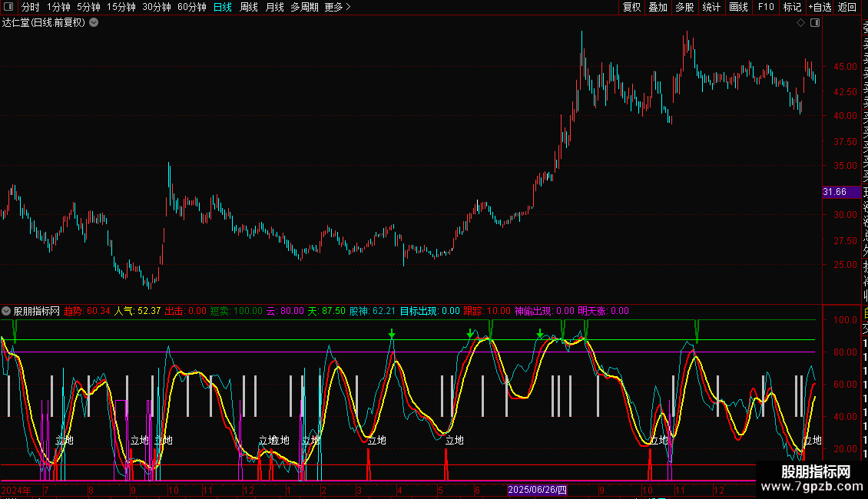This screenshot has width=868, height=499.
Task: Open the 多股 multi-stock view
Action: coord(684,7)
